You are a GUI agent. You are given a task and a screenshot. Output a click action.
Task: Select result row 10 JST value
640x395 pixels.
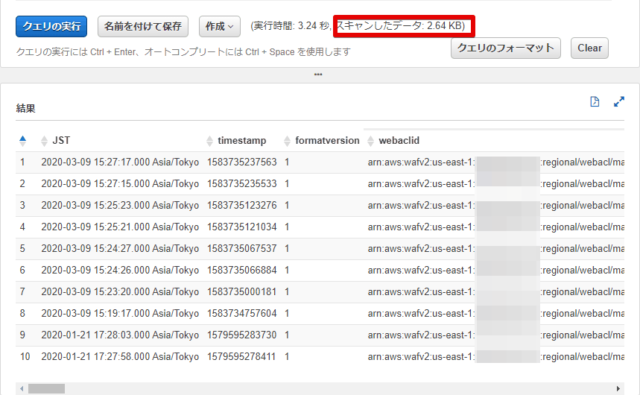point(120,357)
